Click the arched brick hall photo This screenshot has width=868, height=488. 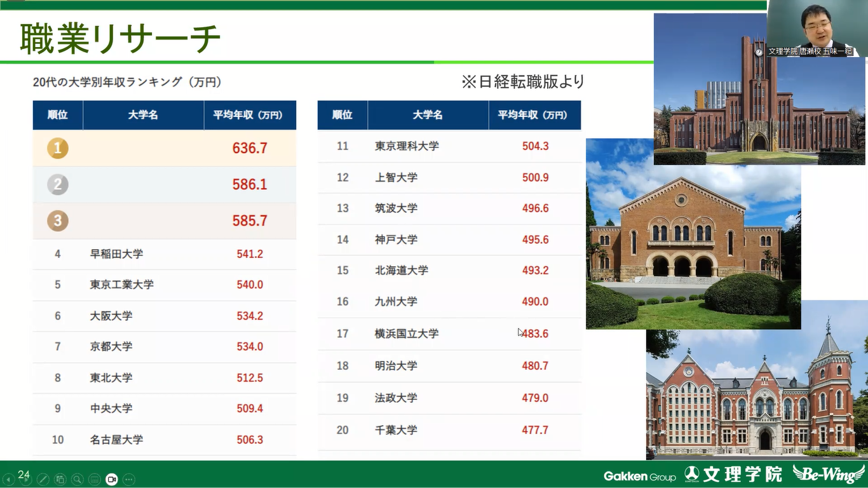pos(693,234)
